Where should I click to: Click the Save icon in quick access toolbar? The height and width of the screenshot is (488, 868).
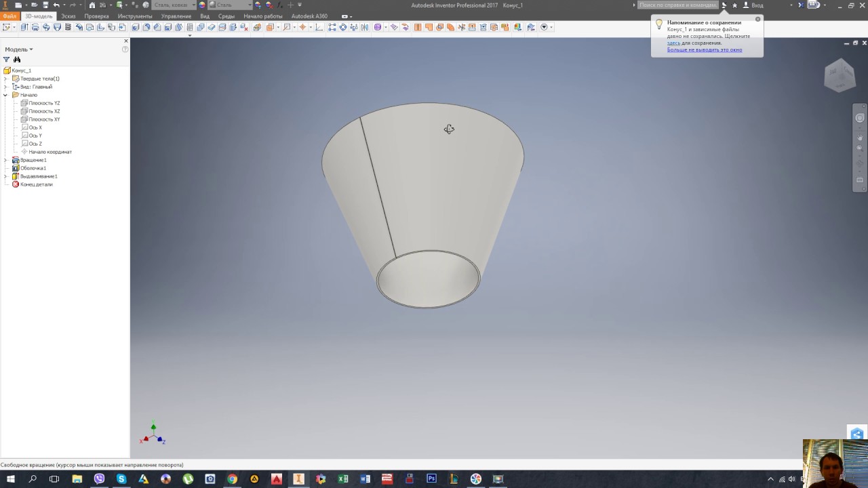click(45, 5)
